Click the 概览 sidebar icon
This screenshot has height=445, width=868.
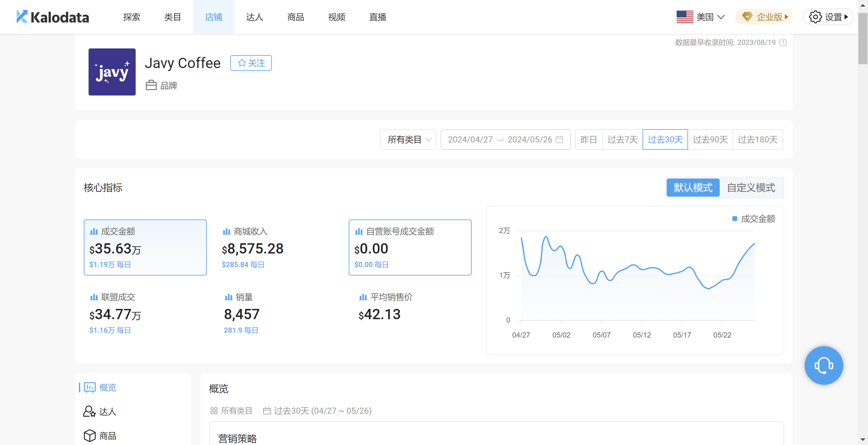pos(90,387)
